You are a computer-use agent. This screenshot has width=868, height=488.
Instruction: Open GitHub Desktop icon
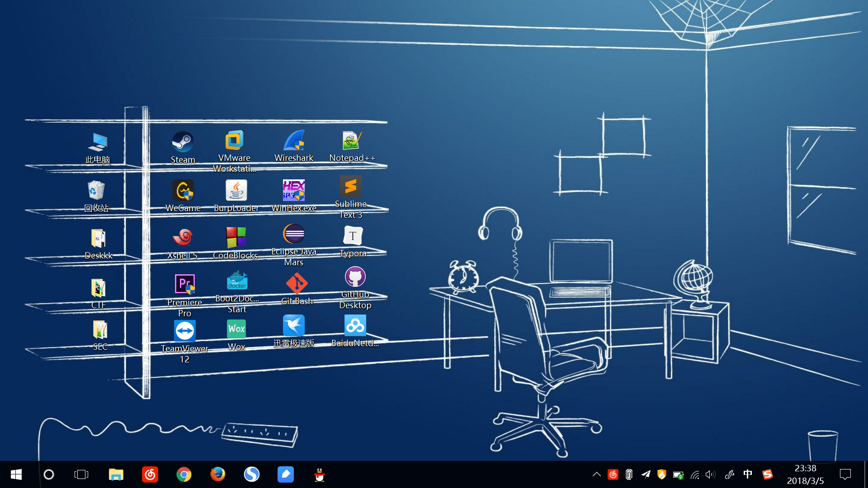(355, 288)
